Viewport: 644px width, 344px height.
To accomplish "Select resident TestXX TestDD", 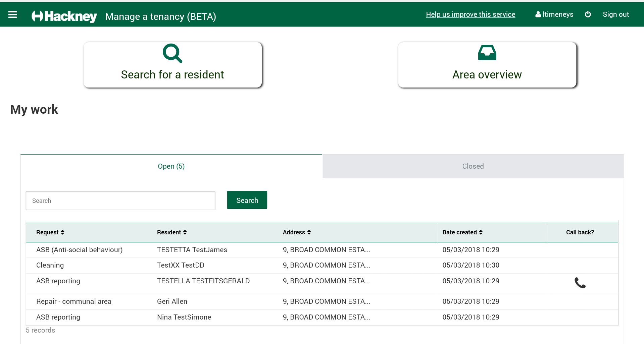I will pos(181,265).
